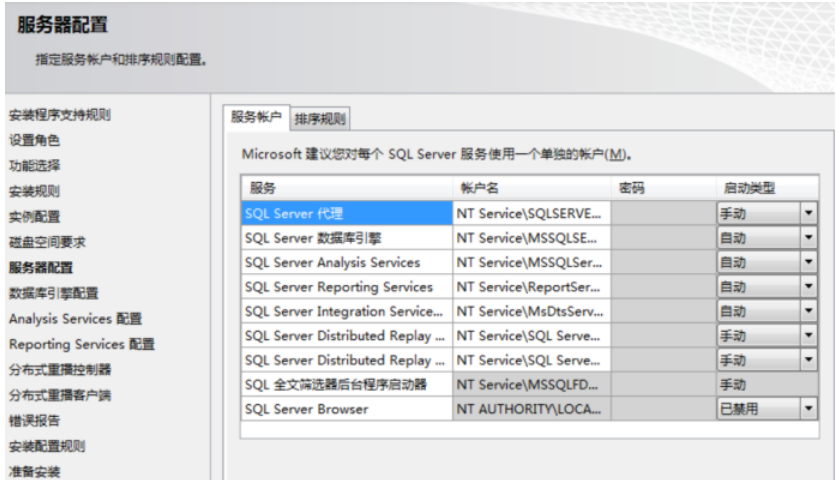Image resolution: width=837 pixels, height=480 pixels.
Task: Select the SQL 全文筛选器后台程序启动器 row
Action: (346, 384)
